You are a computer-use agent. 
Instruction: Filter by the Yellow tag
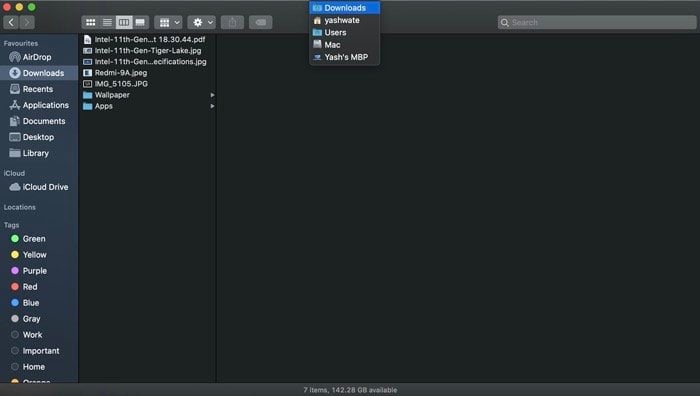(x=39, y=255)
